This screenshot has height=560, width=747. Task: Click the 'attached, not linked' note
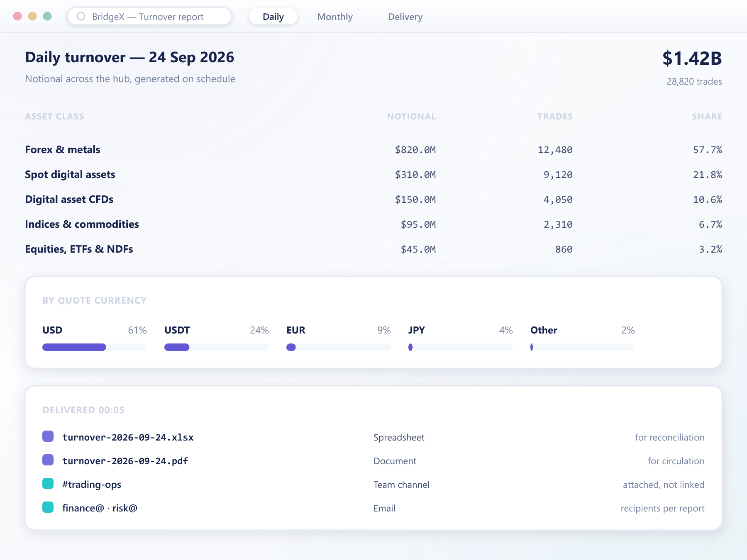pos(664,485)
